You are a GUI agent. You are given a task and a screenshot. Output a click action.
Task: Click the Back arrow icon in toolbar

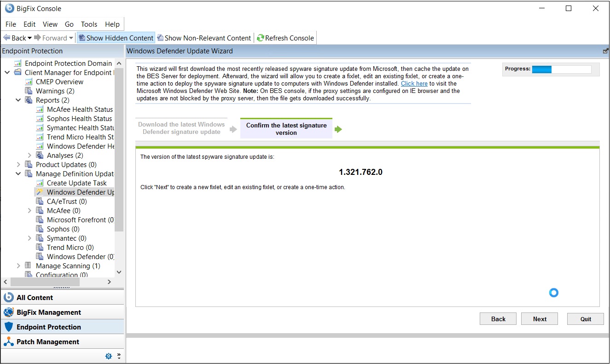7,38
